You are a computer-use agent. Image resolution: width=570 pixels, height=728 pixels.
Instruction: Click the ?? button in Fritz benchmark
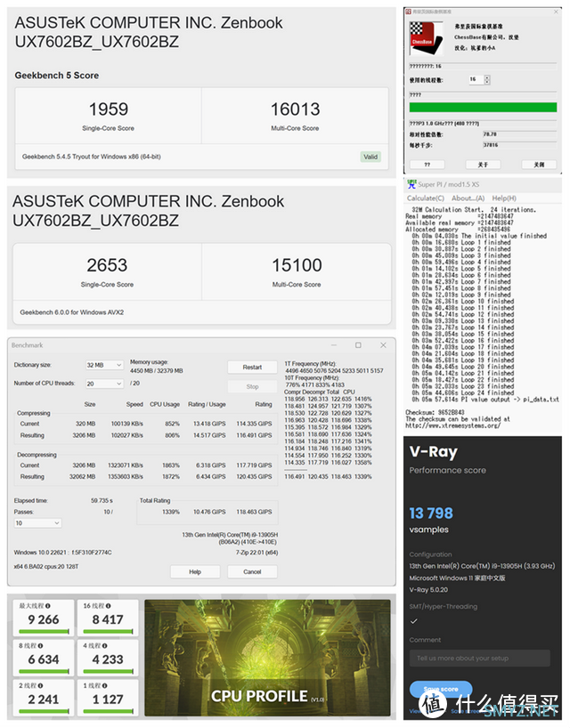[427, 165]
